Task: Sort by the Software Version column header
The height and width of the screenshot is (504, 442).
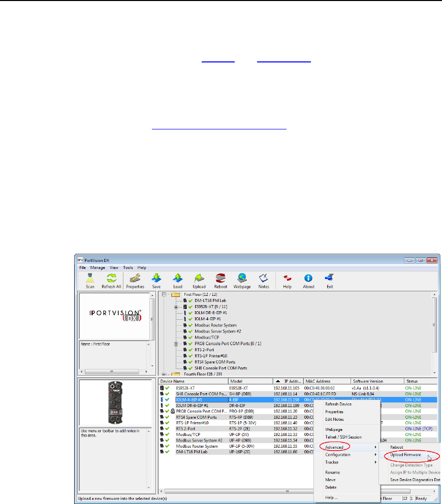Action: pos(377,381)
